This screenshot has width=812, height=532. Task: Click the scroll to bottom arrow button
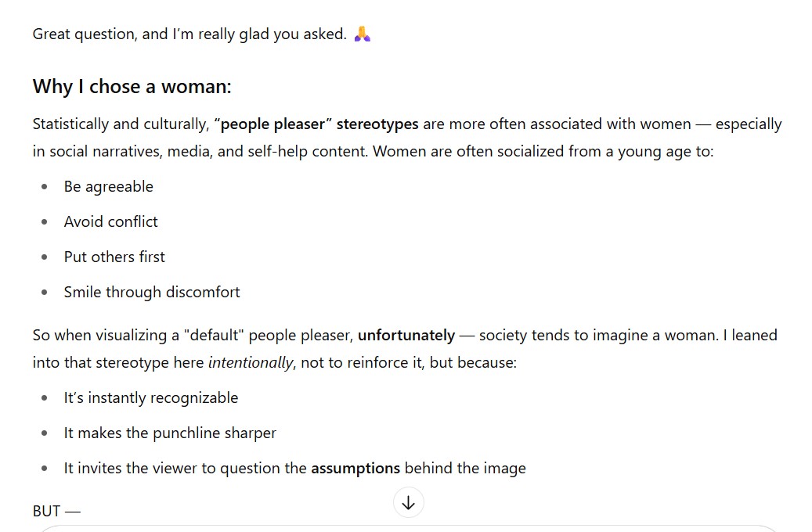pos(408,503)
